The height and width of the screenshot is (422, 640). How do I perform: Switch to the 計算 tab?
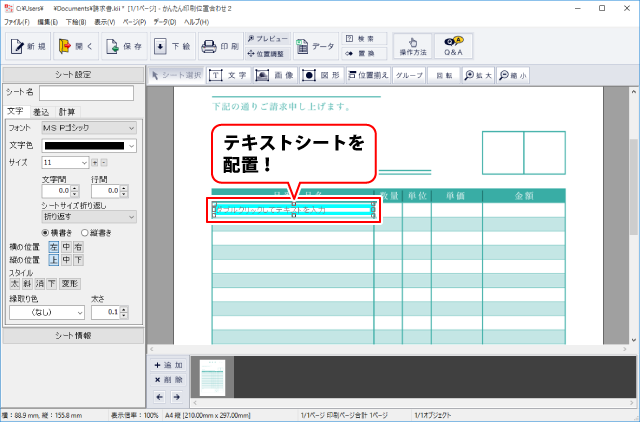67,111
